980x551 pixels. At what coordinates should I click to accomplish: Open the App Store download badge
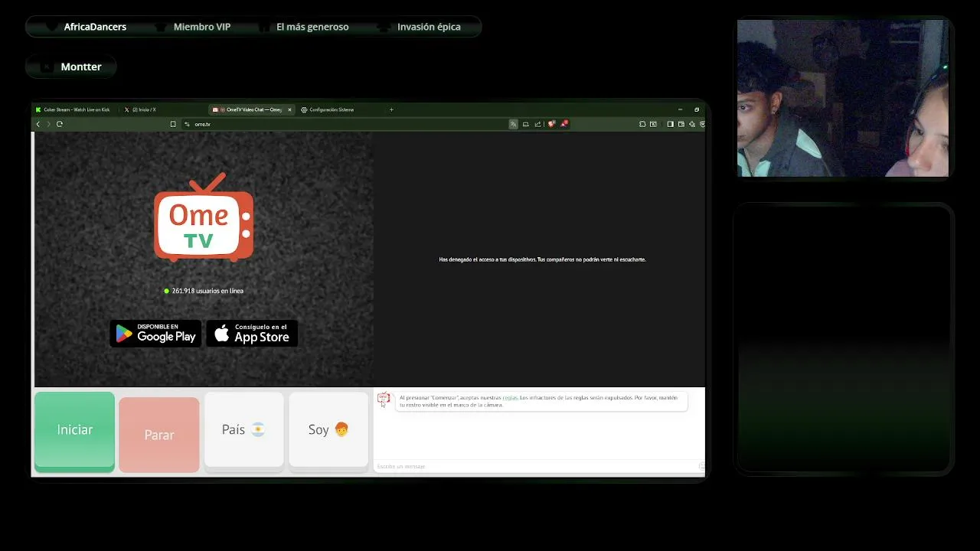point(252,334)
